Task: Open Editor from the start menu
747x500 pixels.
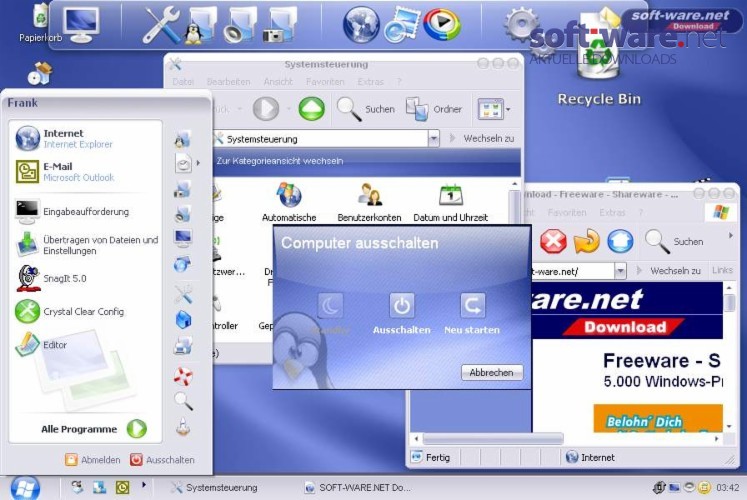Action: click(41, 345)
